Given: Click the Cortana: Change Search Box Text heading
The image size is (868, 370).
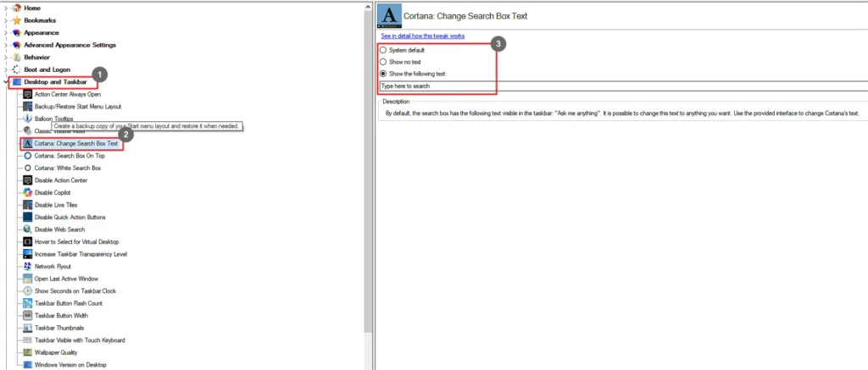Looking at the screenshot, I should (465, 16).
